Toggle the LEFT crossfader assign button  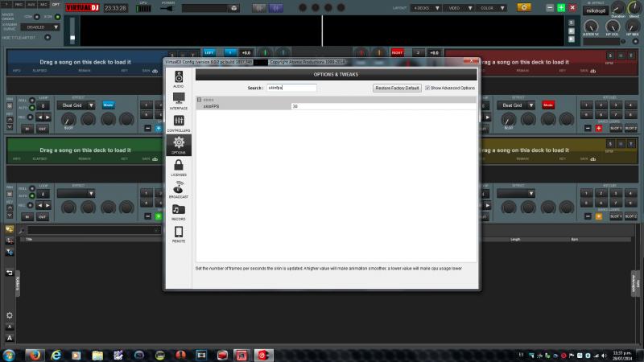coord(209,52)
